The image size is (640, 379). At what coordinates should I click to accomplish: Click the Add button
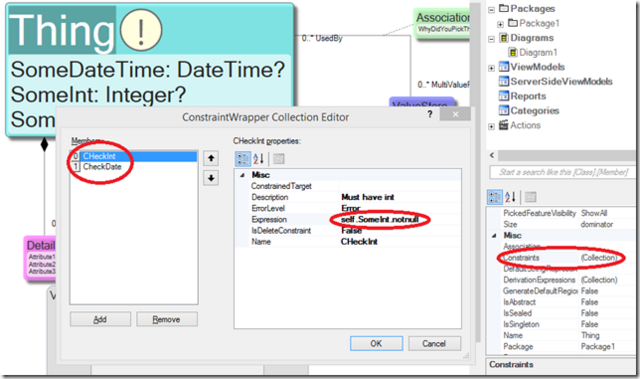tap(100, 319)
